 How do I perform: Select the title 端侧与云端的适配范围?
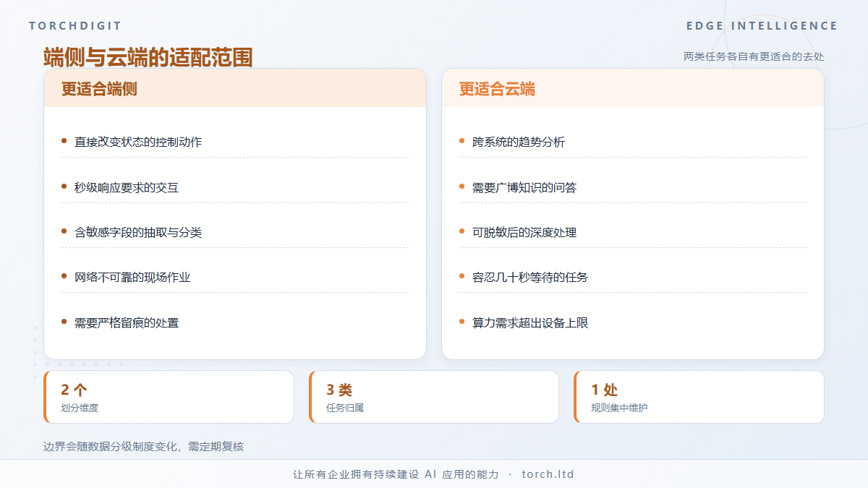tap(148, 57)
